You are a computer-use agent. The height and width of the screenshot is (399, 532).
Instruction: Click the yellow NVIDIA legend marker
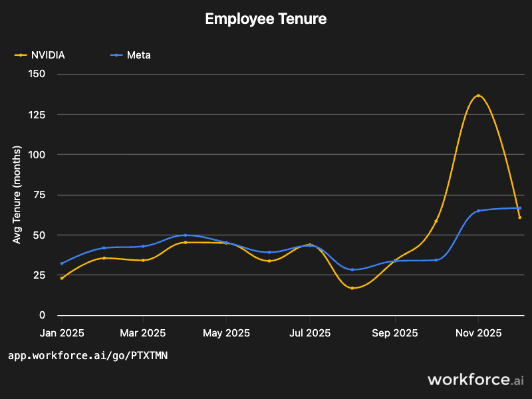pos(21,55)
